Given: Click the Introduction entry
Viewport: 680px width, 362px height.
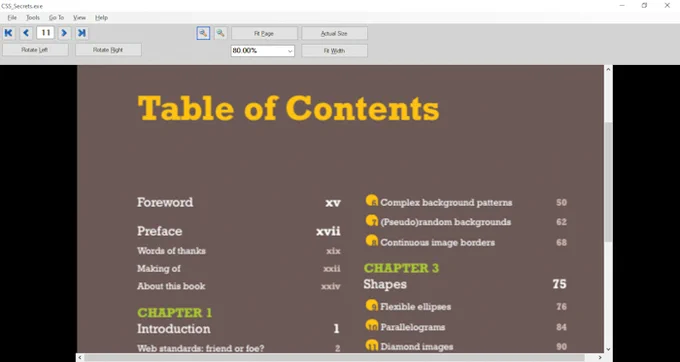Looking at the screenshot, I should pyautogui.click(x=173, y=329).
